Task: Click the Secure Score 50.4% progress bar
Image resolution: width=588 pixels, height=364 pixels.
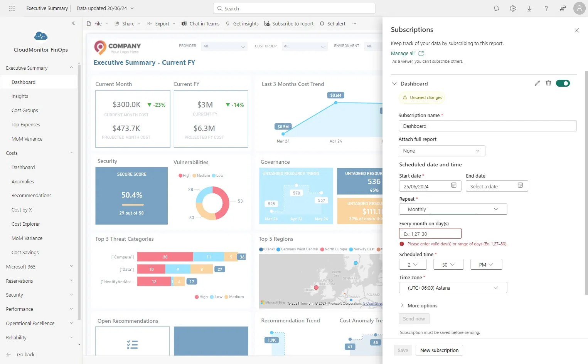Action: pos(132,205)
